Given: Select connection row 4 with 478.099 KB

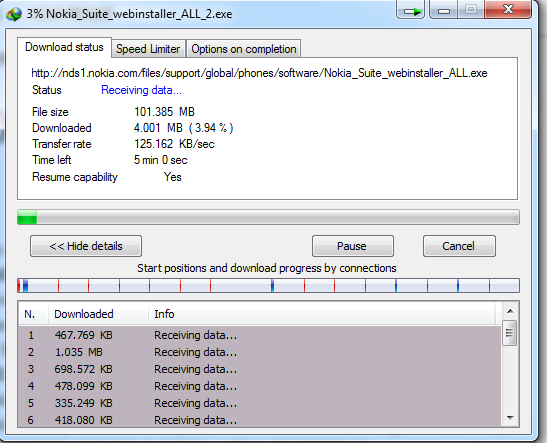Looking at the screenshot, I should click(260, 386).
